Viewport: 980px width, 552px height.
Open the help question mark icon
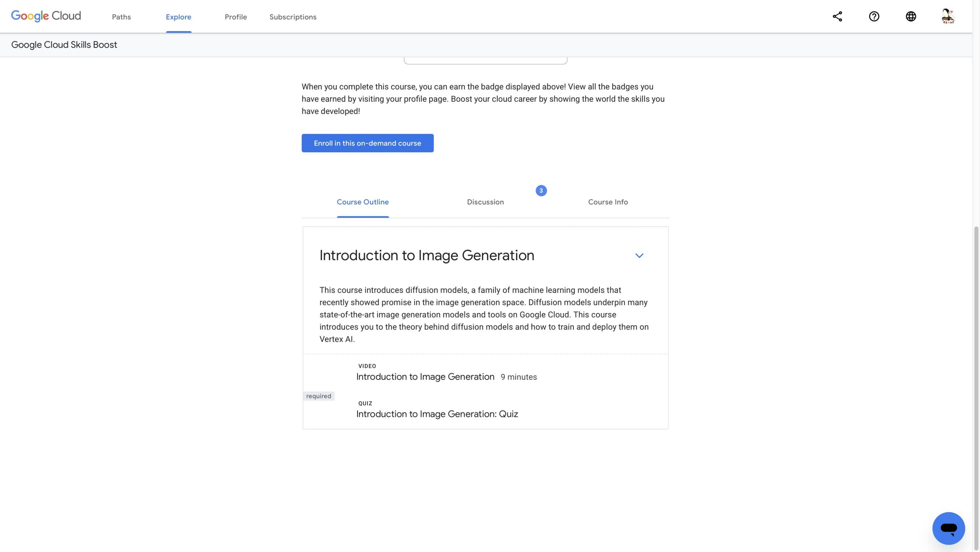pos(874,16)
